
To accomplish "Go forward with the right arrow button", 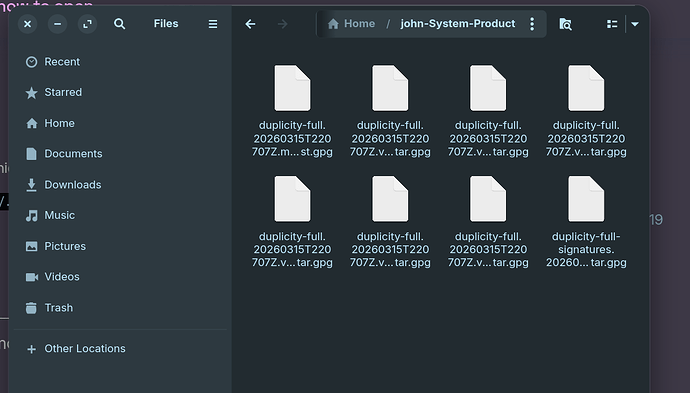I will pyautogui.click(x=283, y=24).
